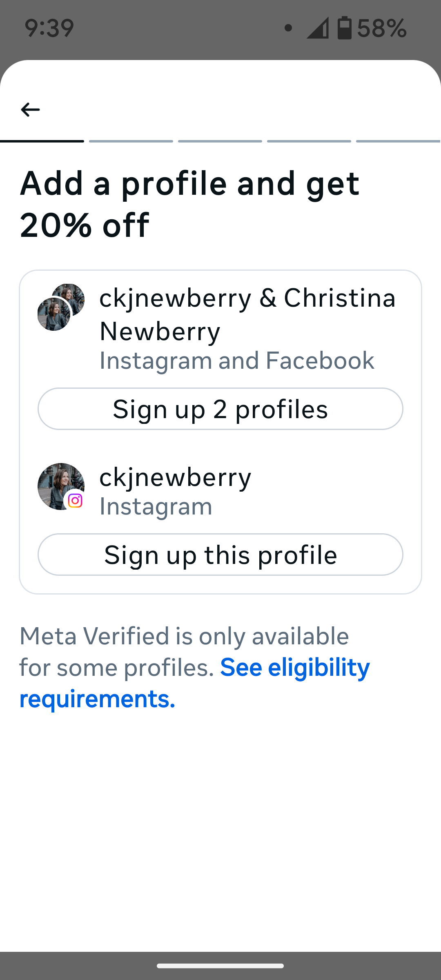
Task: Tap the notification dot in the status bar
Action: point(288,27)
